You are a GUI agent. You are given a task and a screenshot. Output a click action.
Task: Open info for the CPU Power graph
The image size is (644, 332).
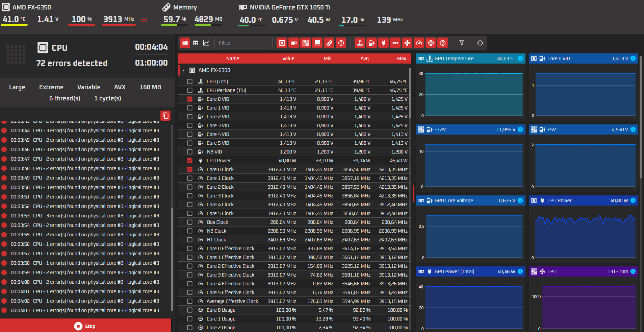pyautogui.click(x=633, y=200)
